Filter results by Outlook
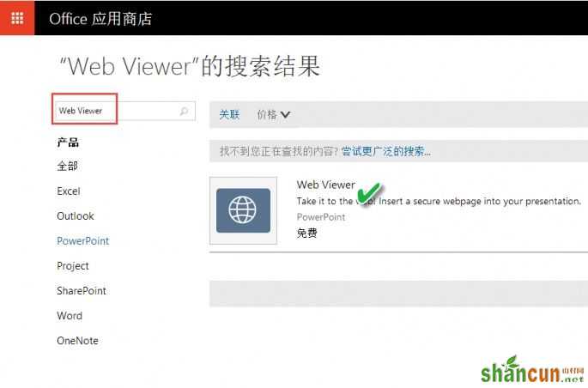The height and width of the screenshot is (388, 588). coord(76,216)
